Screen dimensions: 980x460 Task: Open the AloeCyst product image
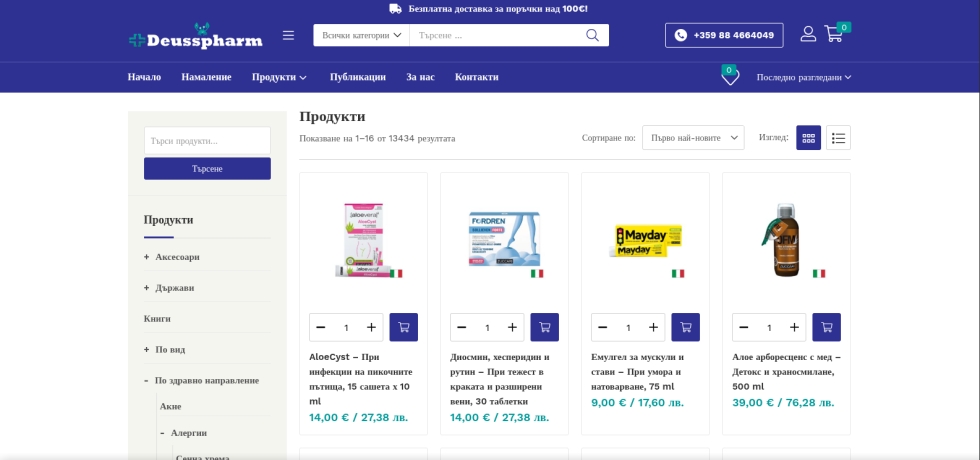pyautogui.click(x=364, y=239)
